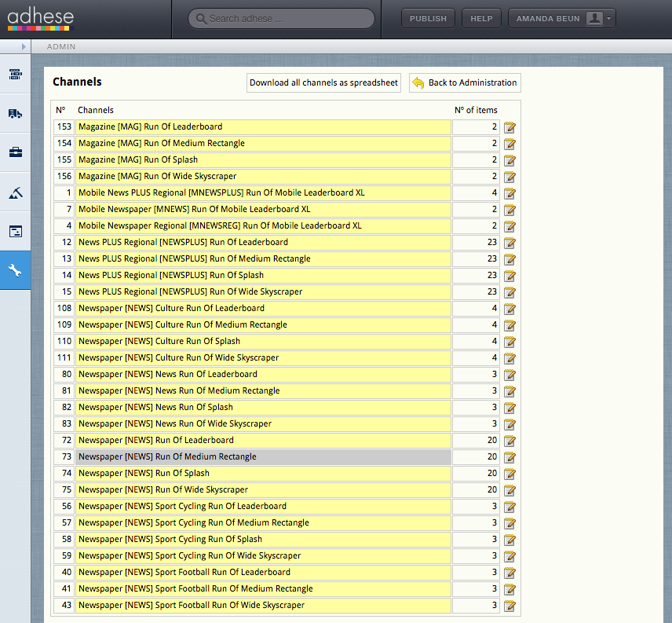
Task: Focus the Search adhese field
Action: [283, 19]
